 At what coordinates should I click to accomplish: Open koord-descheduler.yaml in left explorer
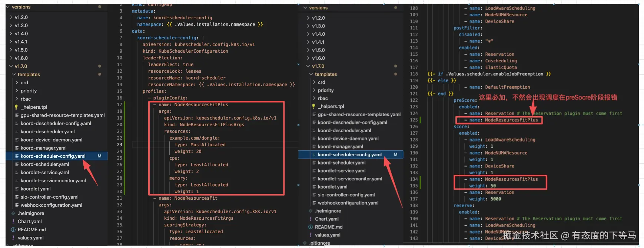[x=48, y=131]
